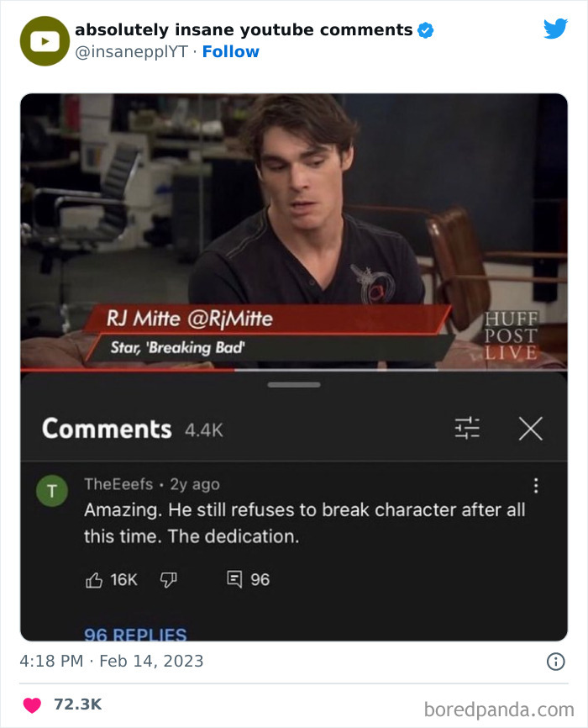Click the blue verified badge
Image resolution: width=588 pixels, height=728 pixels.
[426, 30]
